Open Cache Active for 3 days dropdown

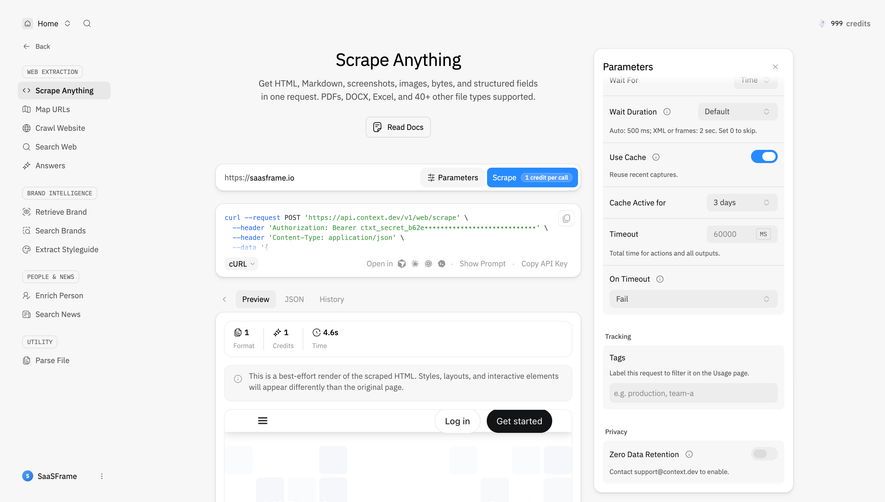(x=742, y=202)
